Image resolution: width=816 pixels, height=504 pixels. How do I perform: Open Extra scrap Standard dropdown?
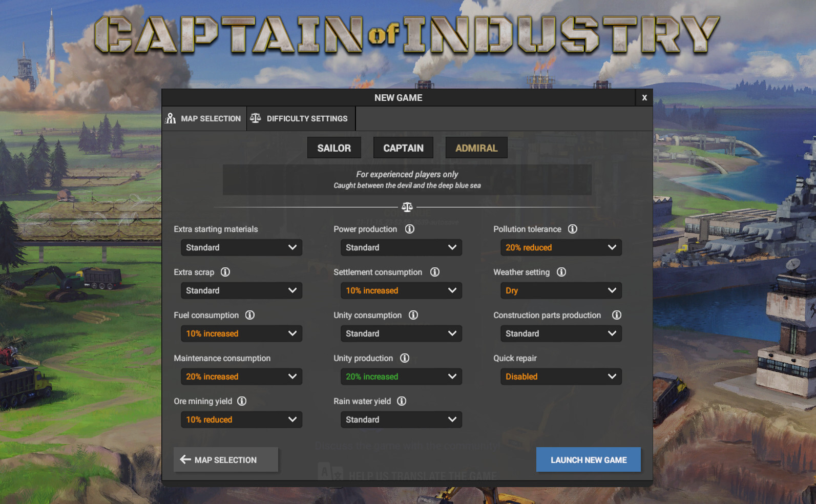pyautogui.click(x=241, y=290)
